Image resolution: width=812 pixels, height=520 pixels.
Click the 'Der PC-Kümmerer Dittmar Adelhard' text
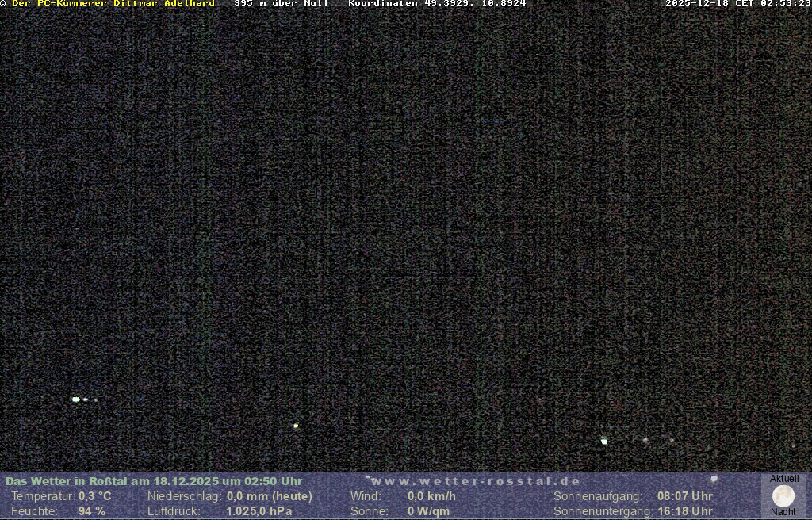[113, 3]
